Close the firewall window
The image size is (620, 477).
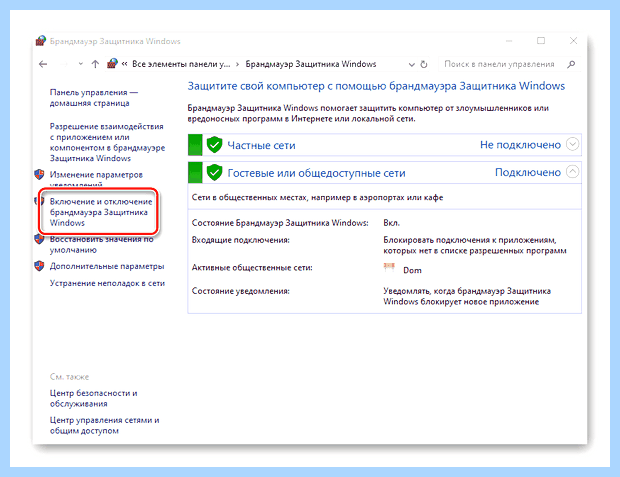click(573, 41)
